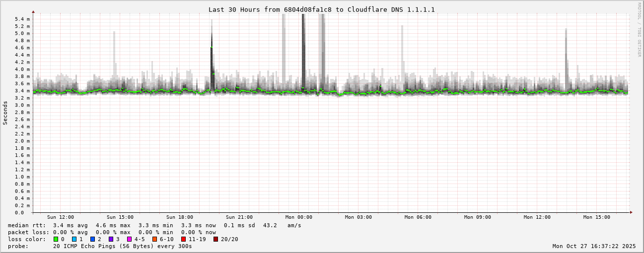
Task: Click the light blue loss color 1 swatch
Action: [x=74, y=239]
